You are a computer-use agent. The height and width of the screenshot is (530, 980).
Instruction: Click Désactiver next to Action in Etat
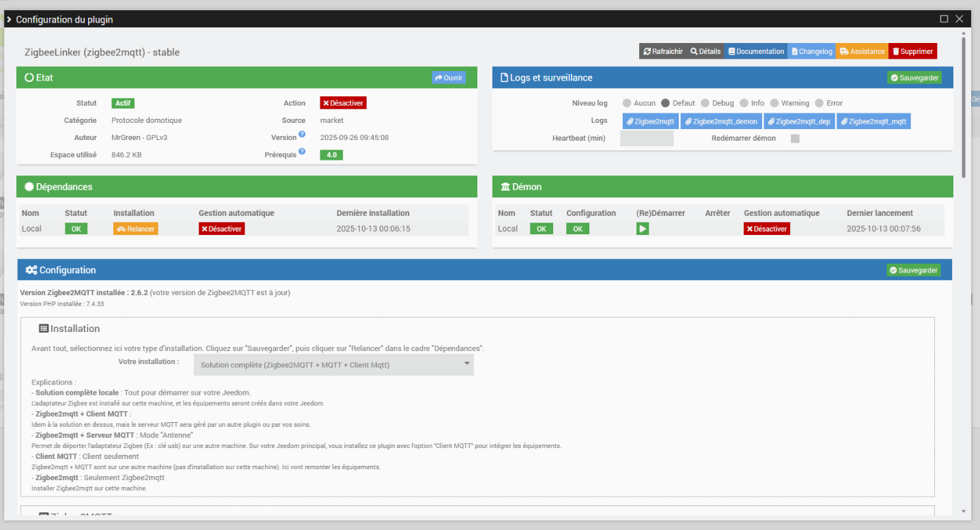tap(343, 103)
